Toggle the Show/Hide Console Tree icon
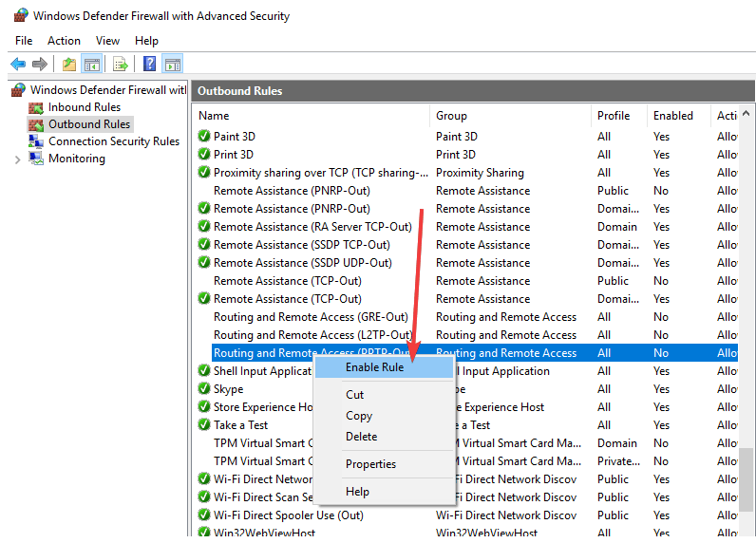Screen dimensions: 756x543 pos(91,64)
